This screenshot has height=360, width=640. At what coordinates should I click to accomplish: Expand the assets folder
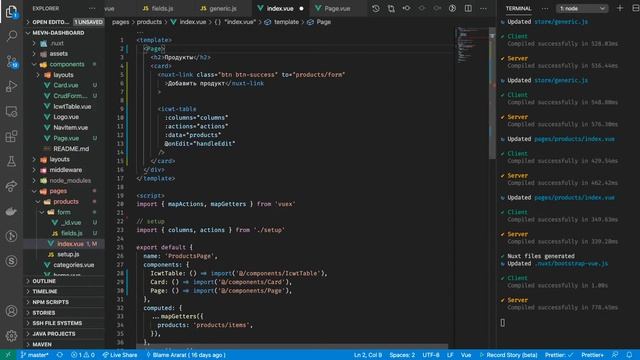(58, 53)
